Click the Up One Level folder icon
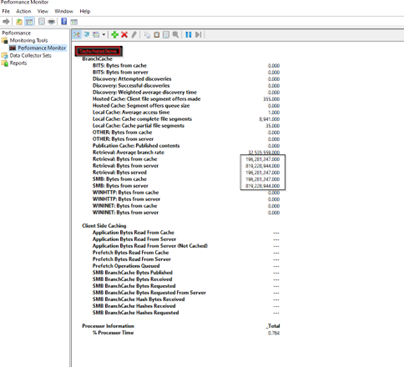 click(x=19, y=22)
